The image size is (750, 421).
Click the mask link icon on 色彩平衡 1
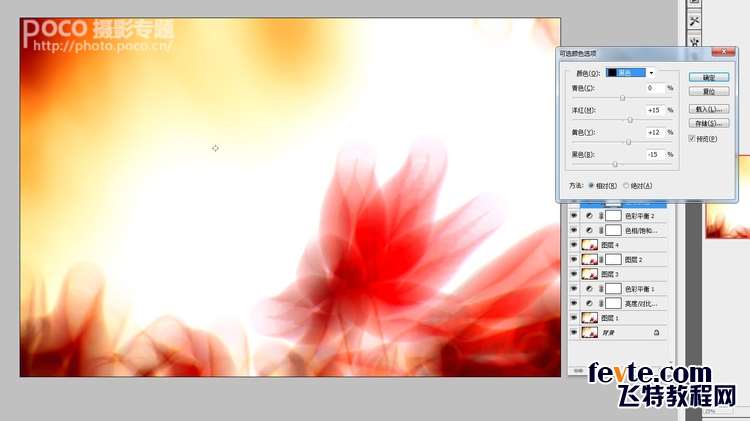[601, 289]
